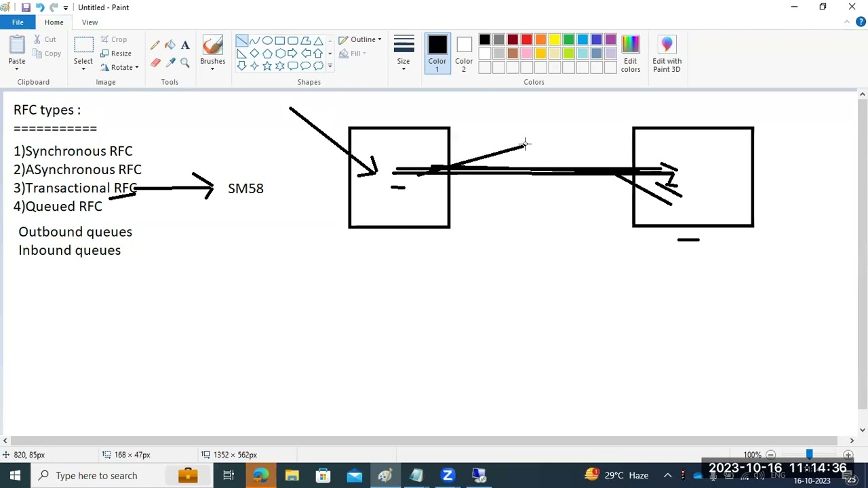Expand the Select tool dropdown arrow

coord(83,68)
